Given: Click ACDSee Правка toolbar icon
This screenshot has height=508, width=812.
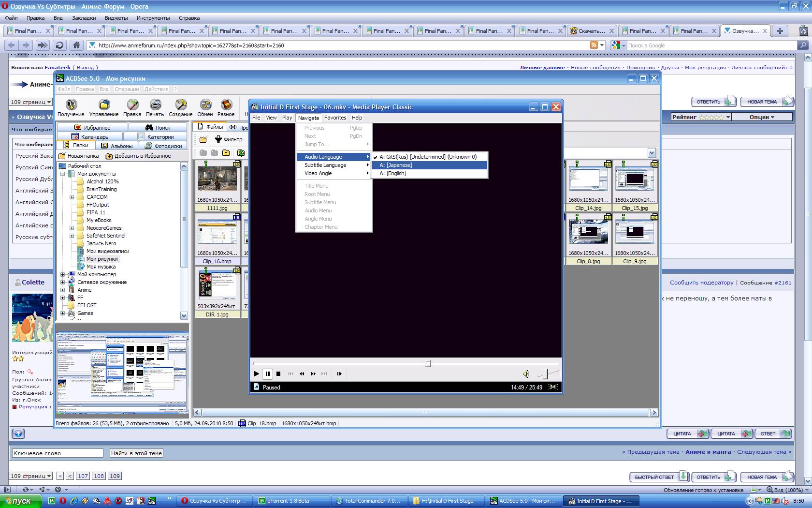Looking at the screenshot, I should click(132, 108).
